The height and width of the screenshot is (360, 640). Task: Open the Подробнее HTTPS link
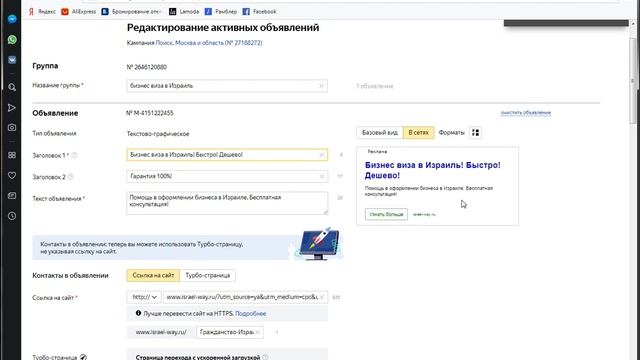(251, 313)
